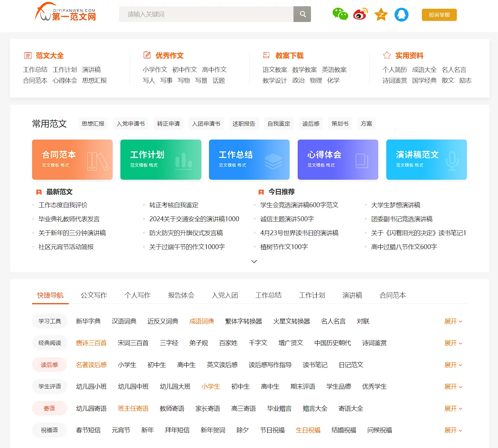Viewport: 498px width, 448px height.
Task: Click the QZone star icon
Action: (381, 15)
